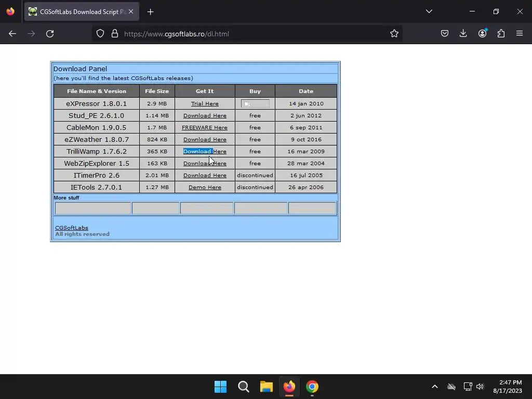The image size is (532, 399).
Task: Open the IETools Demo Here link
Action: point(205,187)
